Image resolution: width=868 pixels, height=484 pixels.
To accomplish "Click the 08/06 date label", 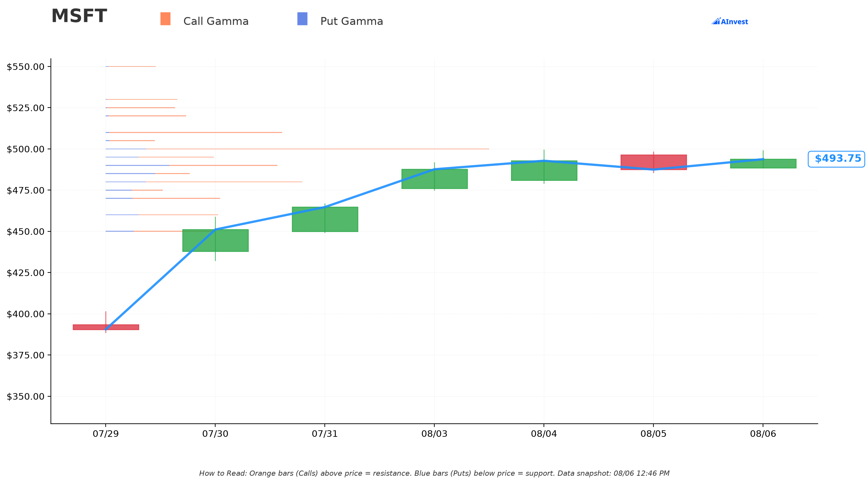I will [763, 434].
